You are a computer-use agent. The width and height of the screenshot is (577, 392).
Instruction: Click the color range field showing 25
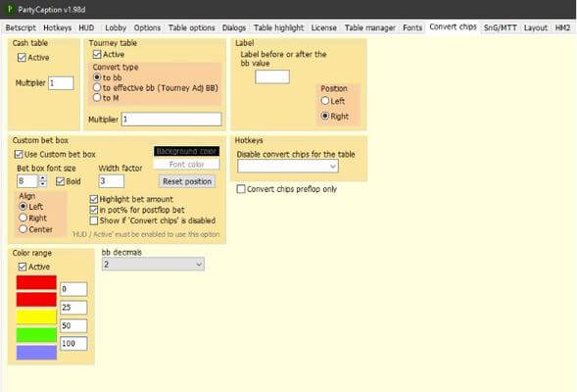[x=73, y=308]
